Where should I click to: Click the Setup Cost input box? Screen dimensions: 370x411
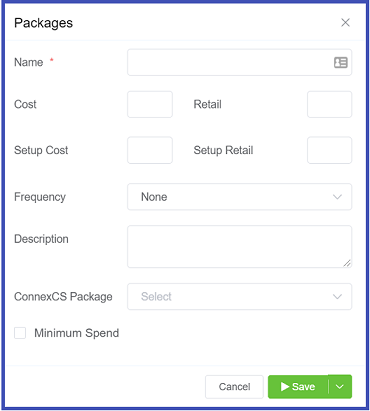(x=150, y=150)
